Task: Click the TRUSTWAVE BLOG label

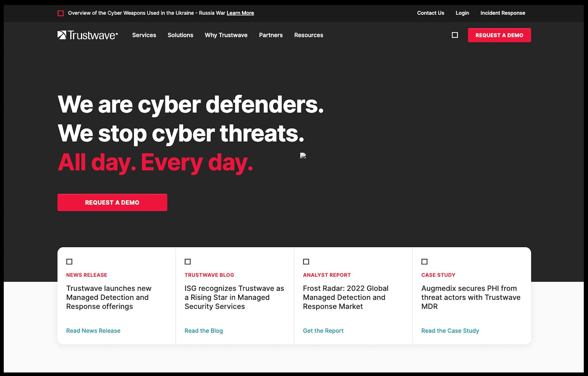Action: [x=209, y=275]
